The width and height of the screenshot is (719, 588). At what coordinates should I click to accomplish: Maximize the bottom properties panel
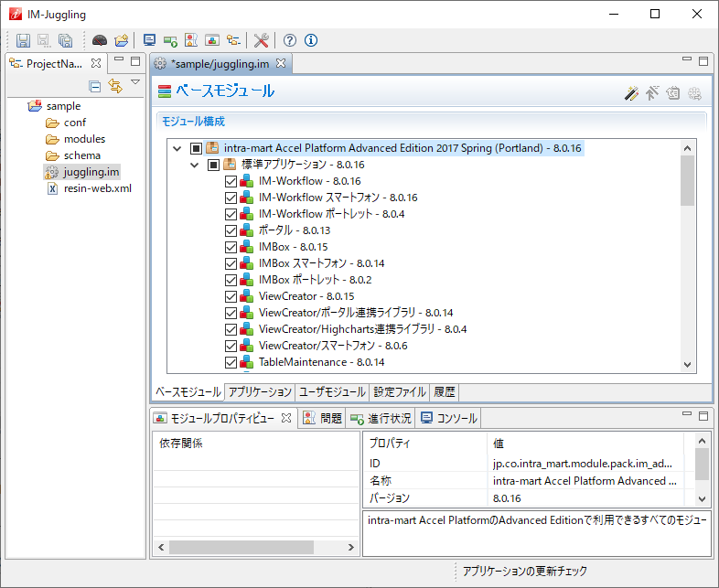tap(703, 416)
